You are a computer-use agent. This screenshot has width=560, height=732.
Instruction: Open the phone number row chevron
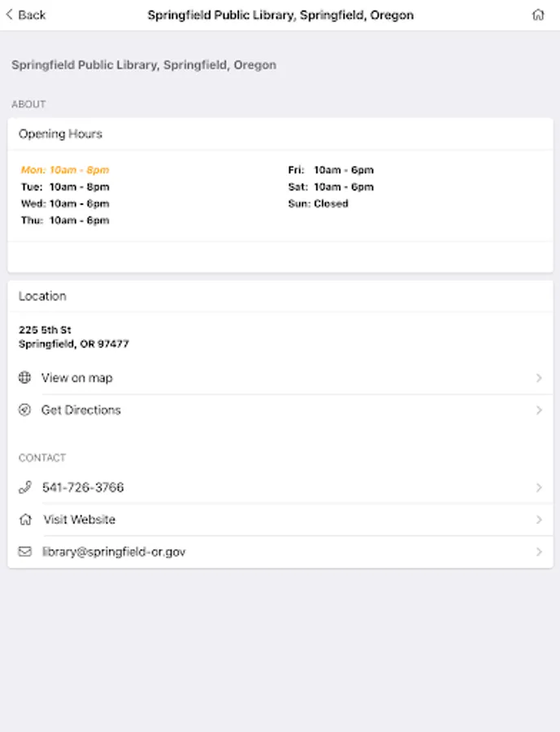(539, 488)
